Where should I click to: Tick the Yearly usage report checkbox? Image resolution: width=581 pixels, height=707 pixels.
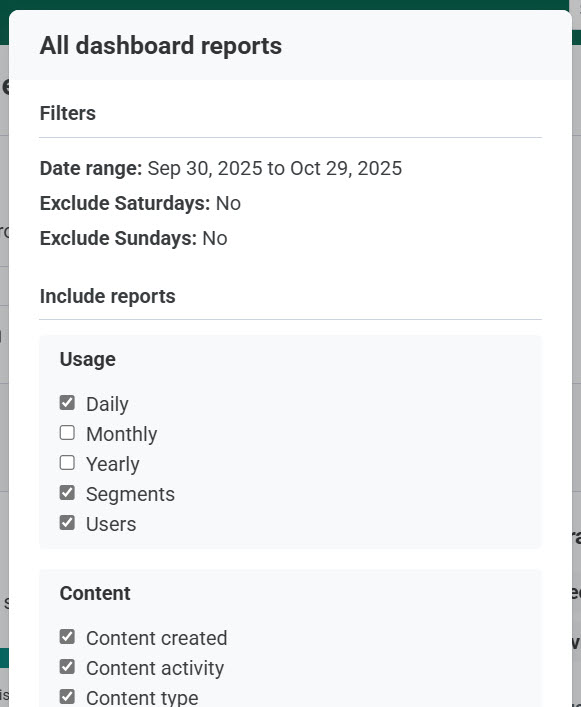67,463
